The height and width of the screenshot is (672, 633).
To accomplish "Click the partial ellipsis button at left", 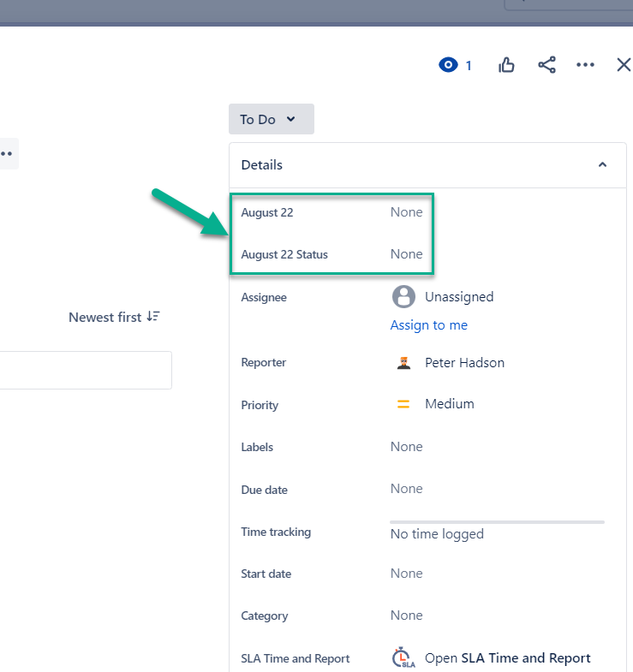I will point(8,153).
